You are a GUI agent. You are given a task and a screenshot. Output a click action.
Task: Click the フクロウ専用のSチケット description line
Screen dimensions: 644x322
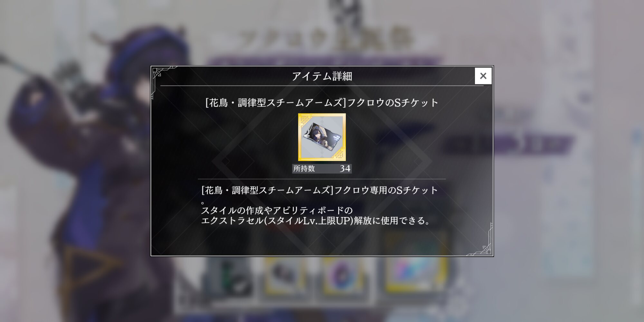pos(320,190)
